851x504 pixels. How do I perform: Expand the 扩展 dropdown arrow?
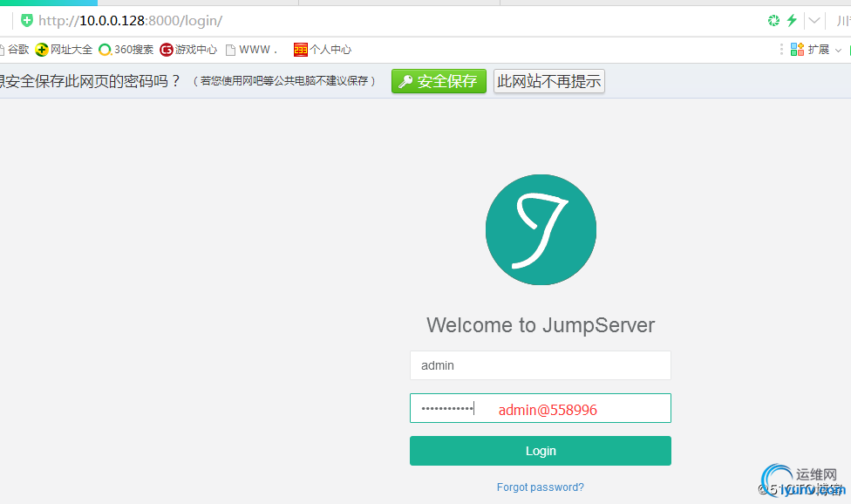click(x=838, y=50)
